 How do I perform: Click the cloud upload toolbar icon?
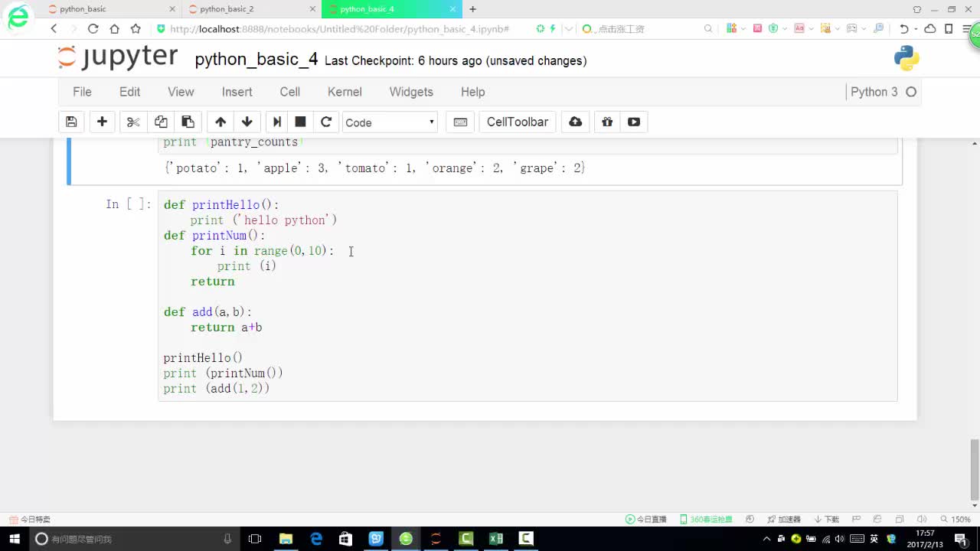(x=576, y=122)
